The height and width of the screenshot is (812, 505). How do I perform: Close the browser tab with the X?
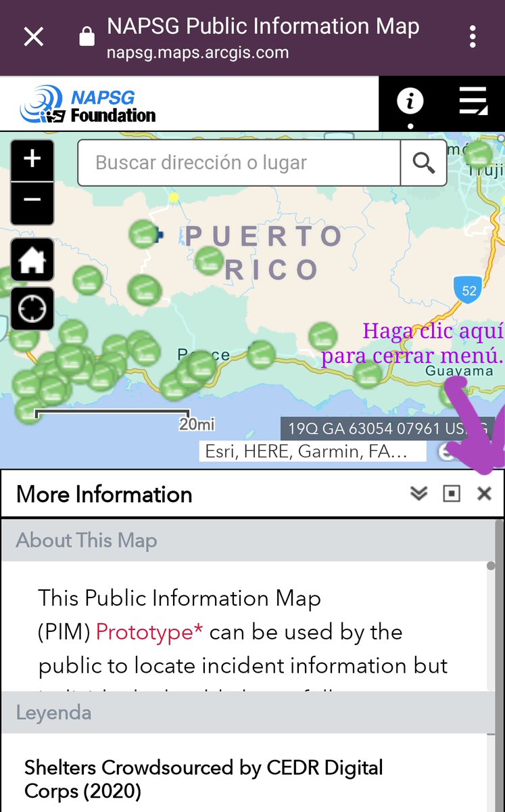click(33, 37)
